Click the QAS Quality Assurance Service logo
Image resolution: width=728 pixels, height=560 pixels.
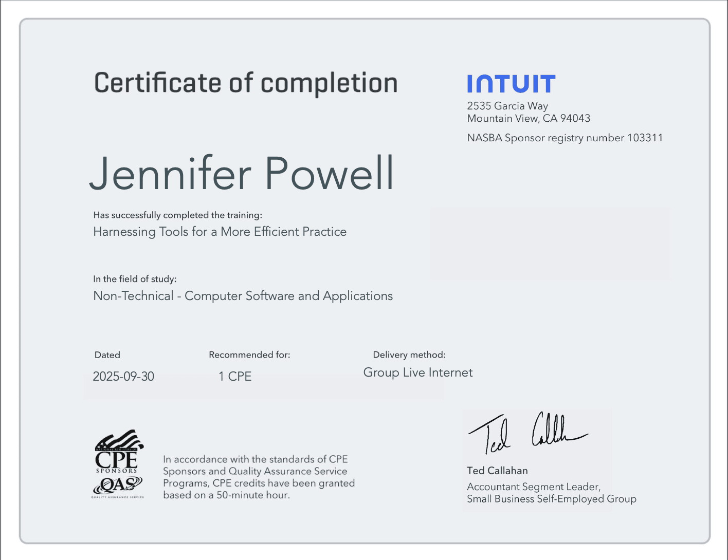(118, 486)
